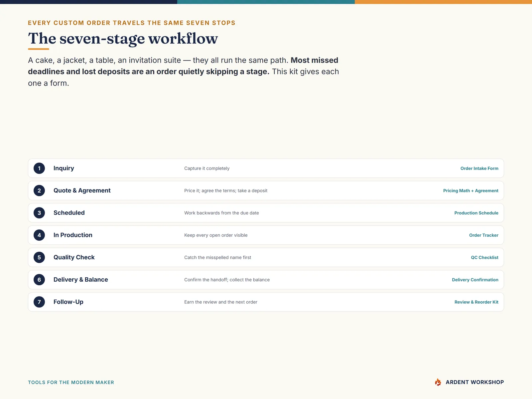
Task: Open the Order Tracker link
Action: click(483, 235)
